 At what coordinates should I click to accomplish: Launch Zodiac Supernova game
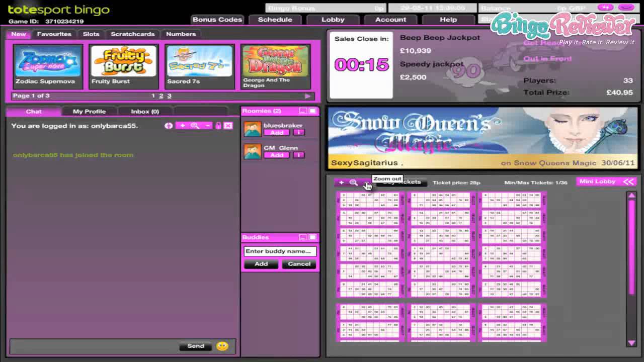(48, 67)
